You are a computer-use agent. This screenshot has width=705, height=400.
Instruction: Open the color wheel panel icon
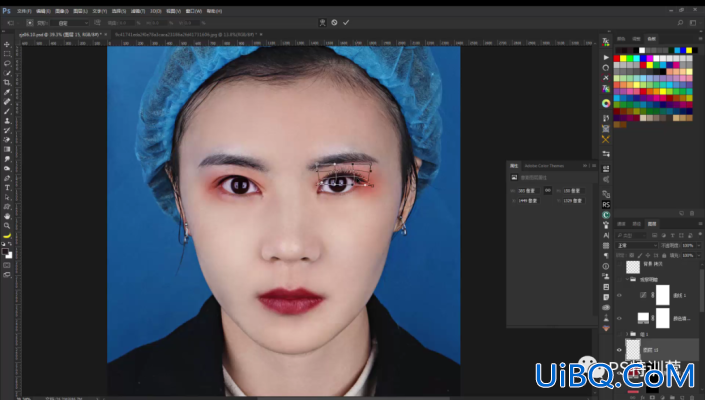[606, 103]
